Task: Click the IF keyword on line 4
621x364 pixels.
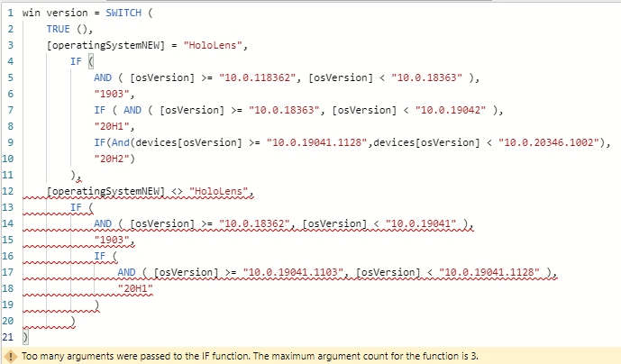Action: (x=76, y=62)
